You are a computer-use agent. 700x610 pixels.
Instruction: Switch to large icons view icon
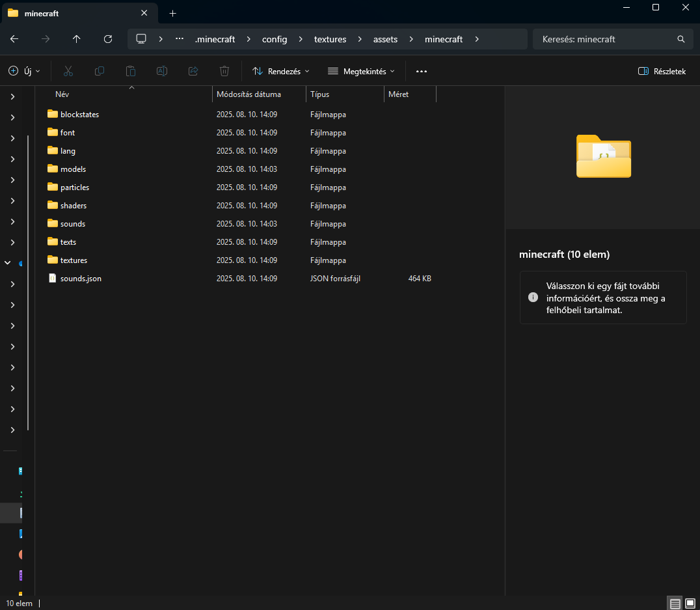tap(690, 603)
